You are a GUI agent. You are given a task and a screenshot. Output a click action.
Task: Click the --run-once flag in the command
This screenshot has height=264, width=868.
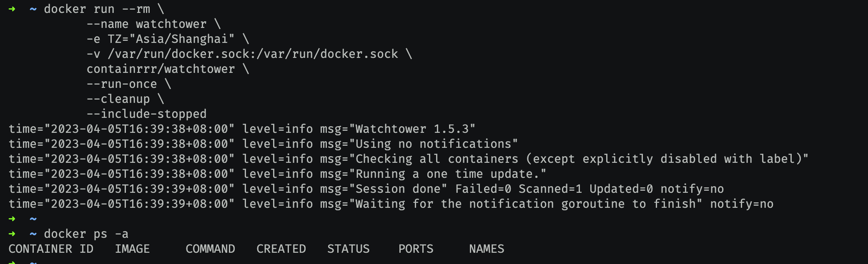click(122, 84)
